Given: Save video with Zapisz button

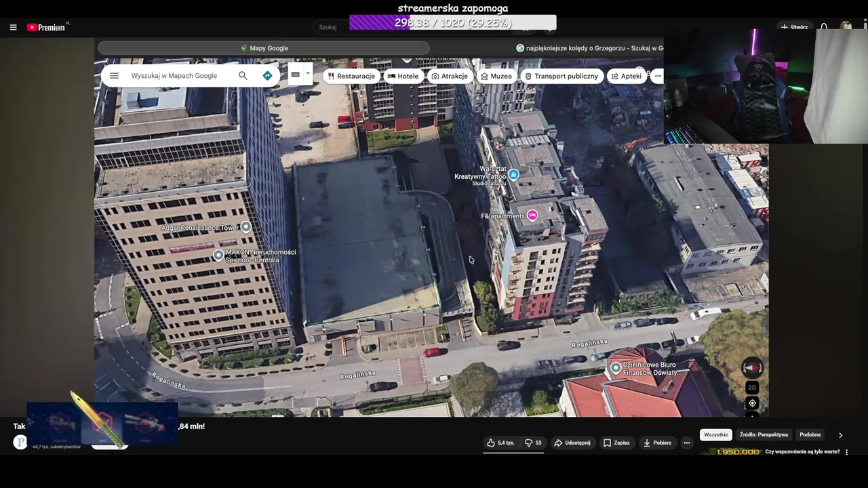Looking at the screenshot, I should [x=616, y=443].
